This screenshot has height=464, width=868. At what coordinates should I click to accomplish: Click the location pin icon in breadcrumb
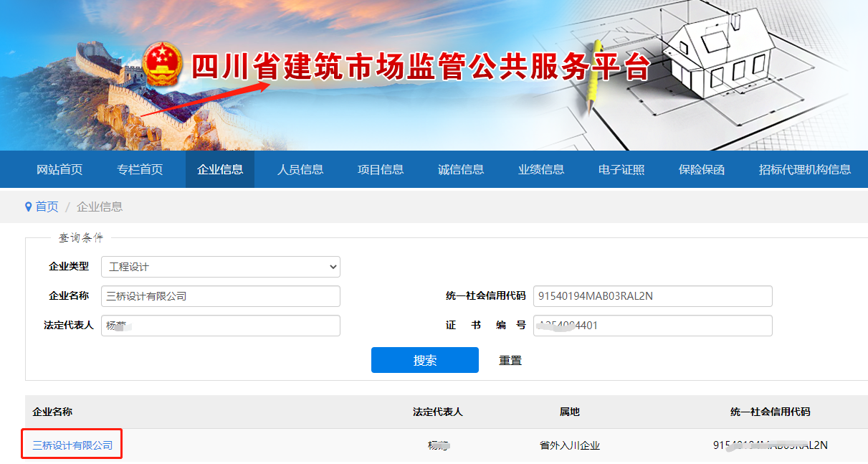pyautogui.click(x=29, y=207)
